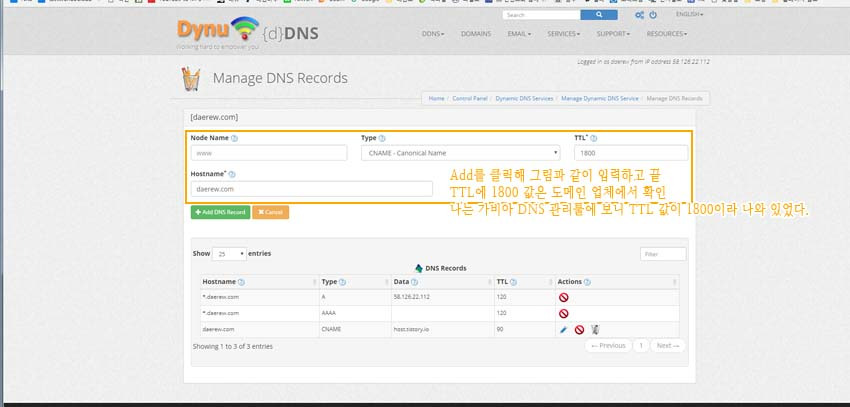Open the Show entries count dropdown

229,254
